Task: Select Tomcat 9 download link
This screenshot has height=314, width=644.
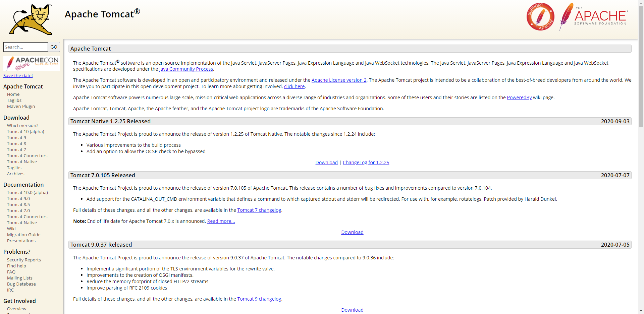Action: [16, 138]
